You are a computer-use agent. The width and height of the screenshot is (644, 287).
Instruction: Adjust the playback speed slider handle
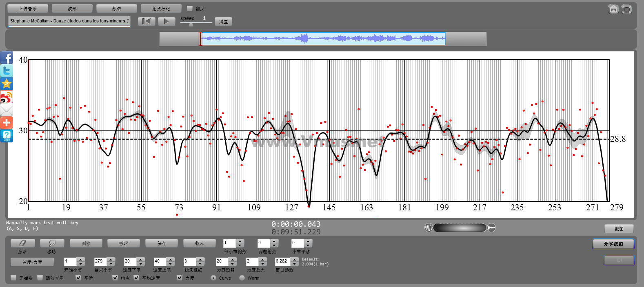[x=191, y=24]
